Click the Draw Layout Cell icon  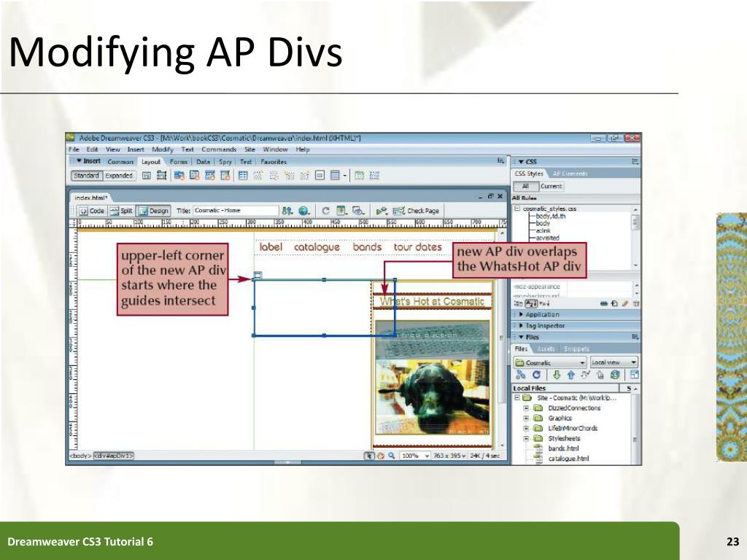point(374,176)
